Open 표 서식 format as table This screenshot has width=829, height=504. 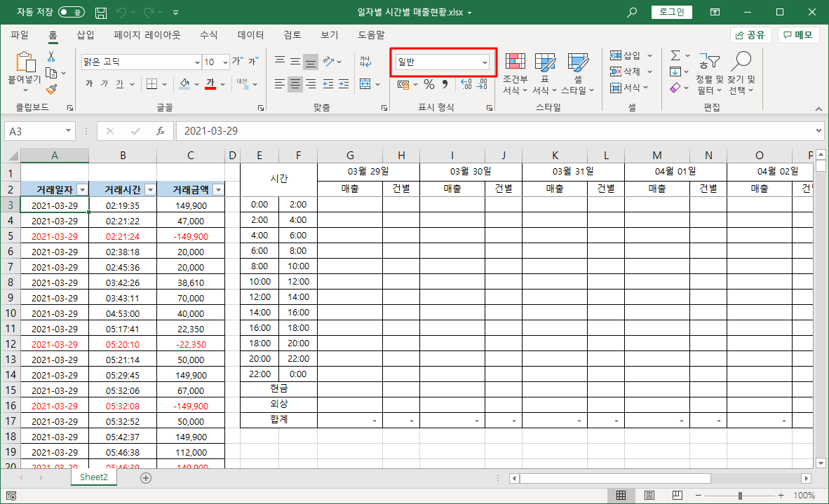point(544,74)
